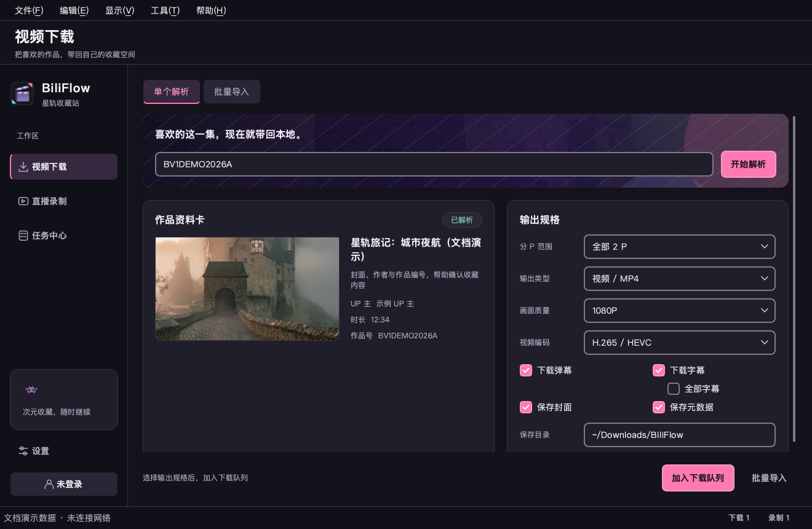Click the BiliFlow clapperboard logo icon
The image size is (812, 529).
(x=22, y=93)
